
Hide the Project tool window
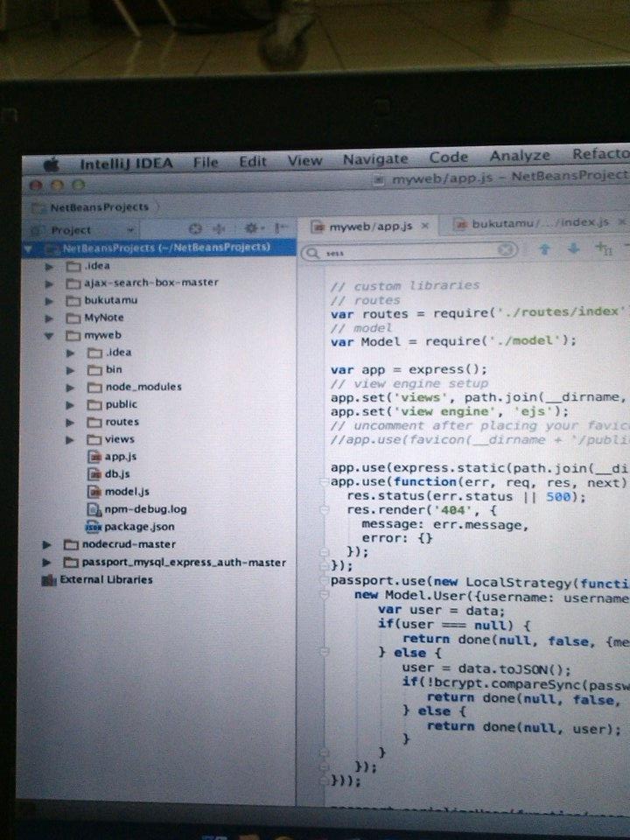tap(280, 227)
